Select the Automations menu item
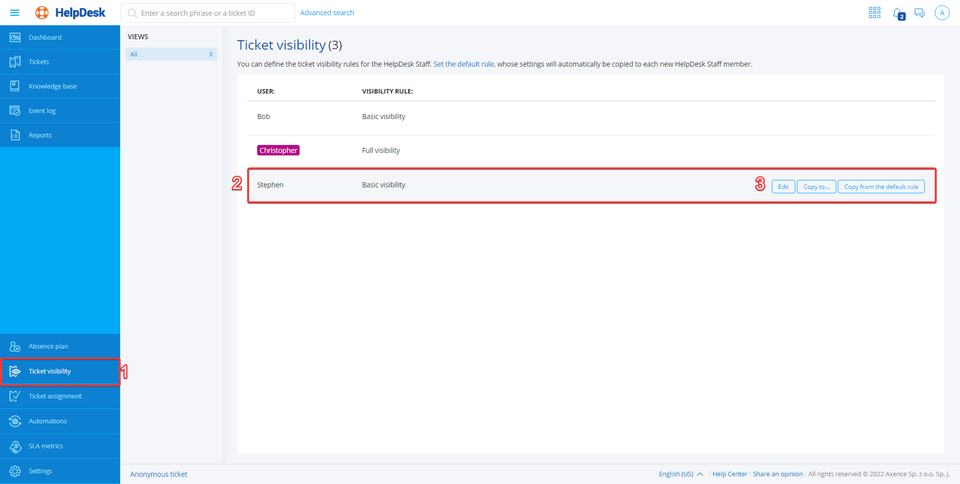Viewport: 960px width, 484px height. click(x=47, y=421)
